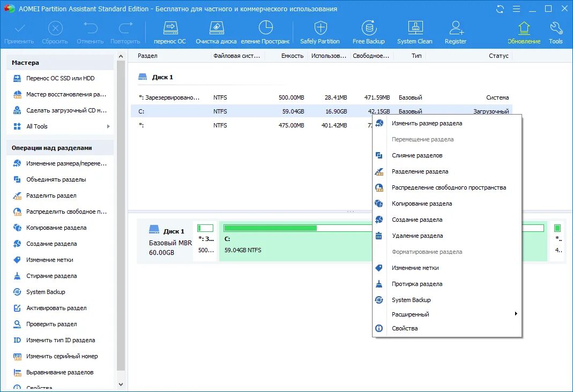Viewport: 573px width, 392px height.
Task: Start Перенос ОС SSD или HDD wizard
Action: pyautogui.click(x=60, y=78)
